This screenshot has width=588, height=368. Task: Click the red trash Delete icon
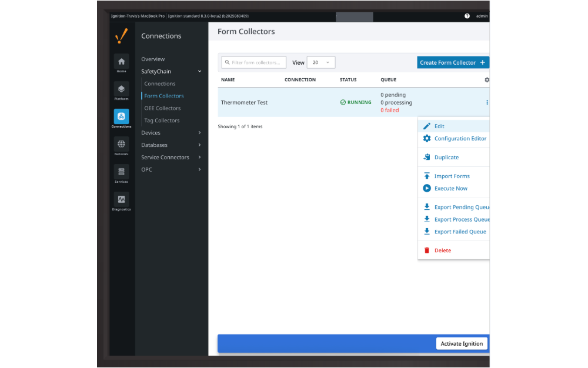pyautogui.click(x=427, y=250)
